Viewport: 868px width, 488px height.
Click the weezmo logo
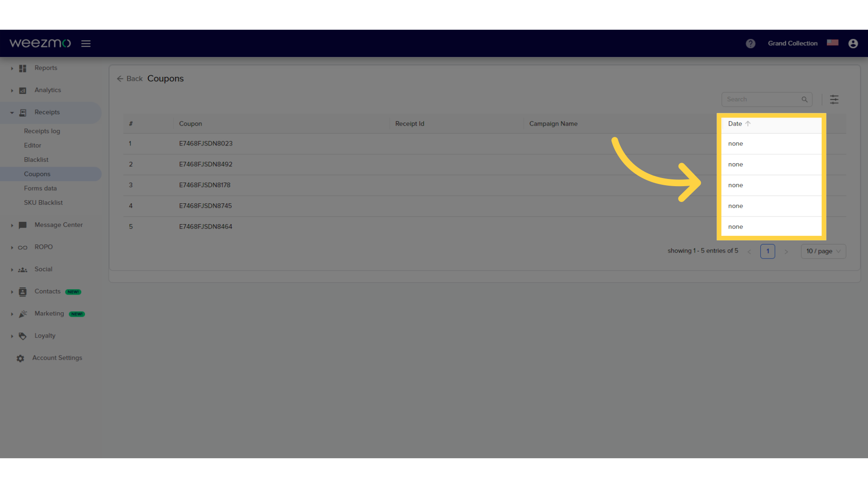point(40,43)
